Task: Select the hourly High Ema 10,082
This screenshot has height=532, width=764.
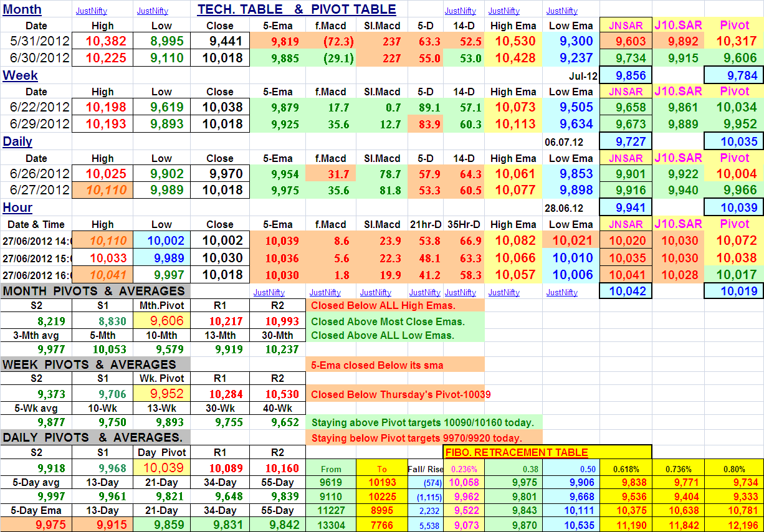Action: [x=513, y=240]
